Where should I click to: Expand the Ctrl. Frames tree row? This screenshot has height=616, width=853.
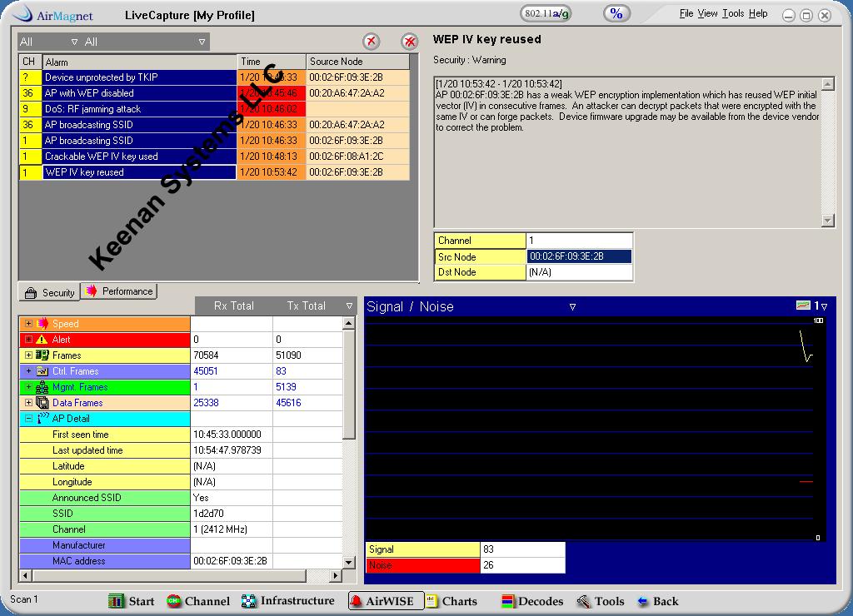(28, 370)
